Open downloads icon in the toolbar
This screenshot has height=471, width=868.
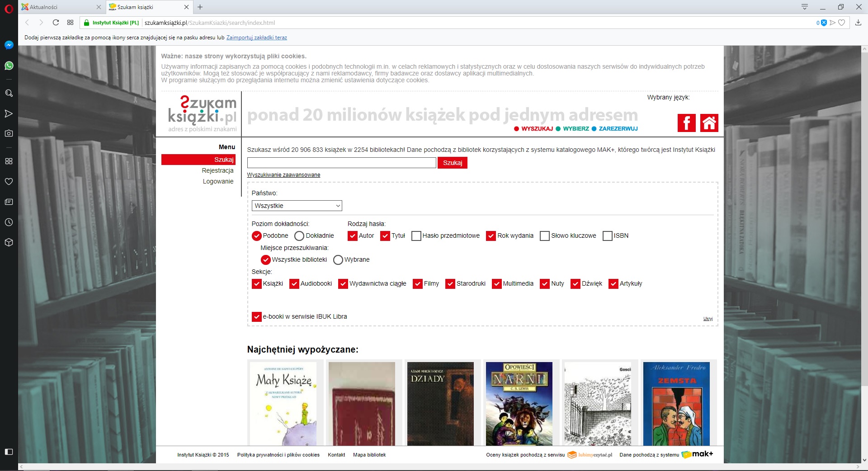(x=858, y=23)
